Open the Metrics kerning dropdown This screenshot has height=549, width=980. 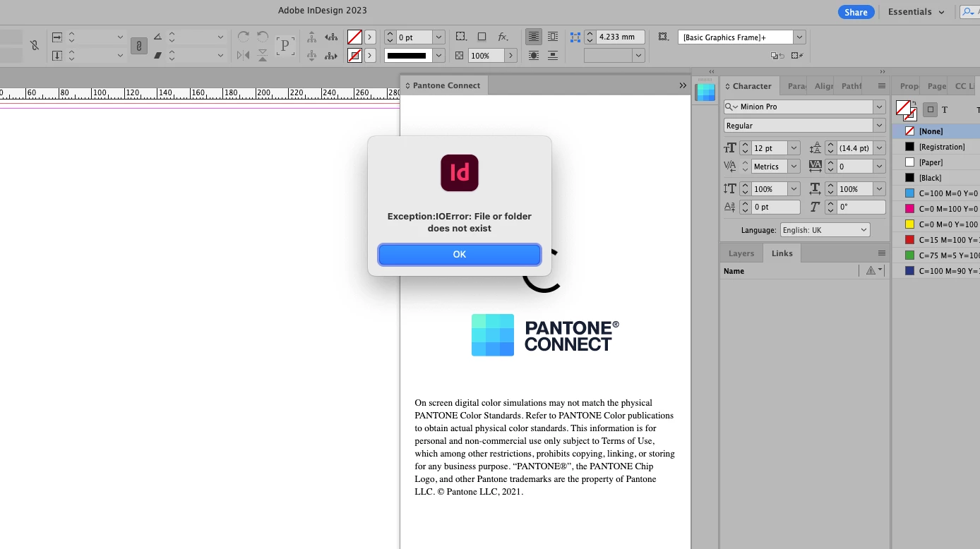coord(794,167)
